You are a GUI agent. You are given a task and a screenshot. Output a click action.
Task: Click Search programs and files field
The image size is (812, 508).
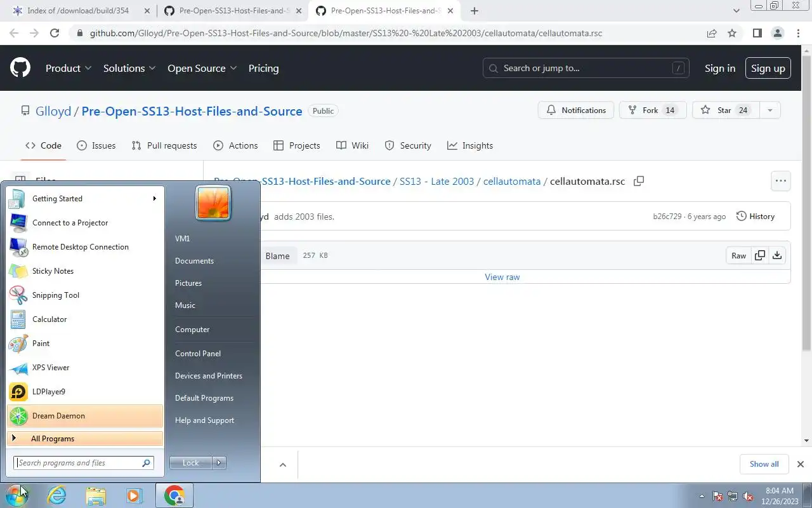[x=84, y=463]
